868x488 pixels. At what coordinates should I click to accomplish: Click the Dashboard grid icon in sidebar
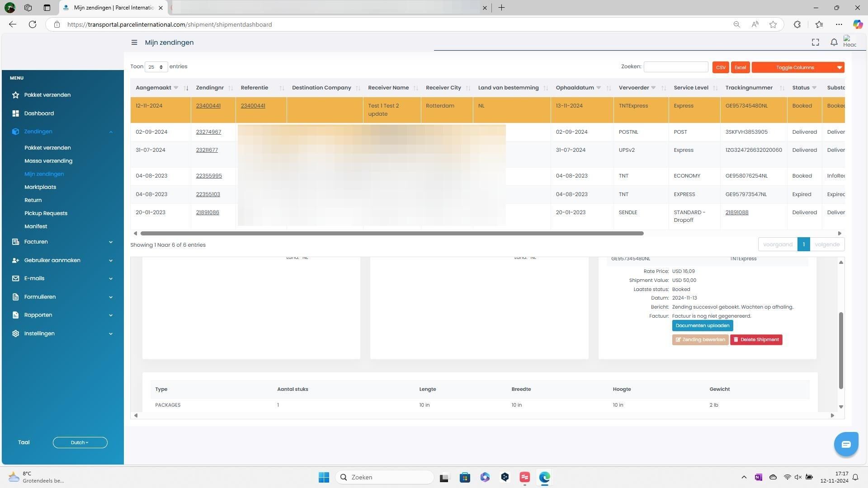click(x=16, y=113)
